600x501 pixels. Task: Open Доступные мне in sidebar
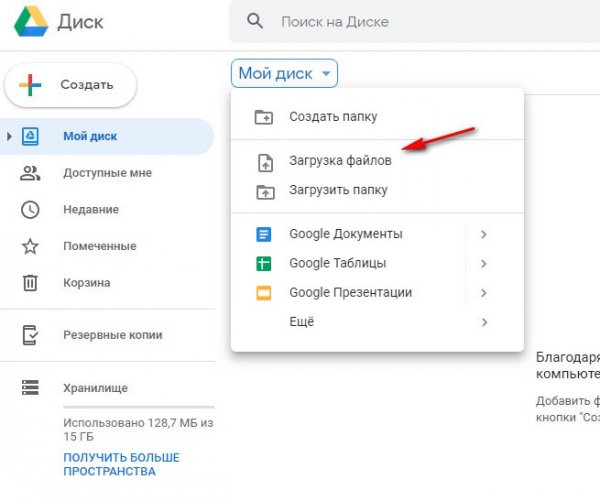107,173
